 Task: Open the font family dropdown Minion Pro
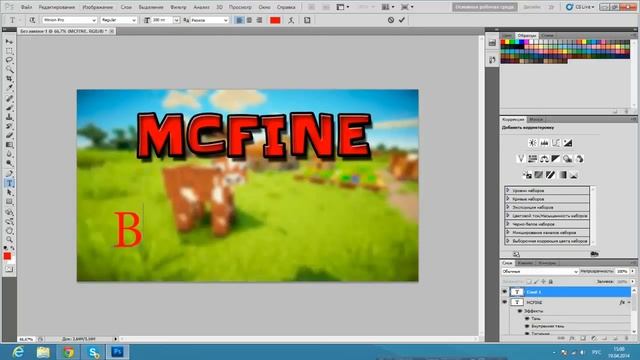pos(70,20)
